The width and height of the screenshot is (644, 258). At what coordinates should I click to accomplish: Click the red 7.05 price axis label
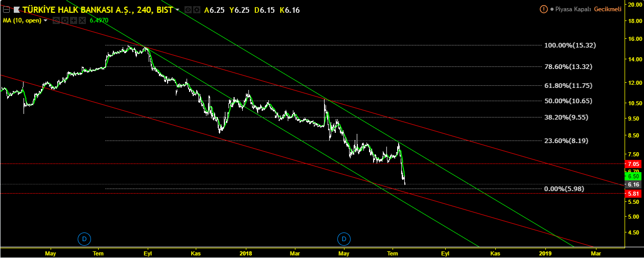634,164
